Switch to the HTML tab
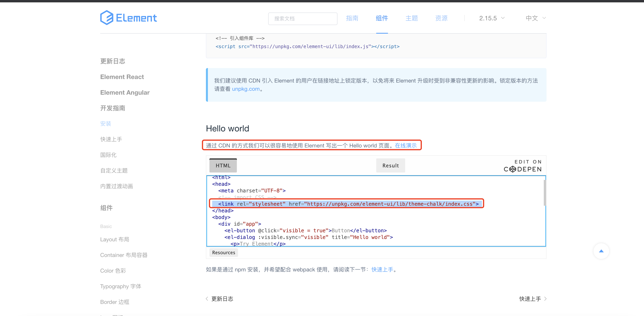Image resolution: width=644 pixels, height=316 pixels. [223, 165]
